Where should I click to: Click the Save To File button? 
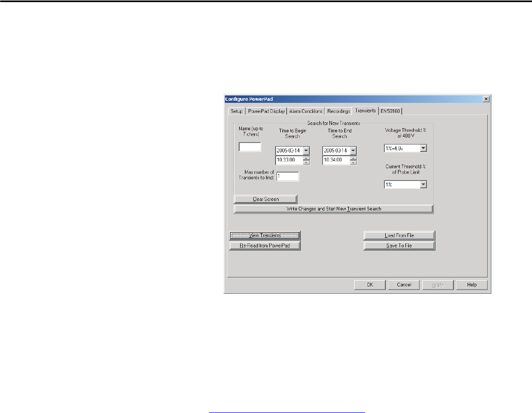click(399, 245)
